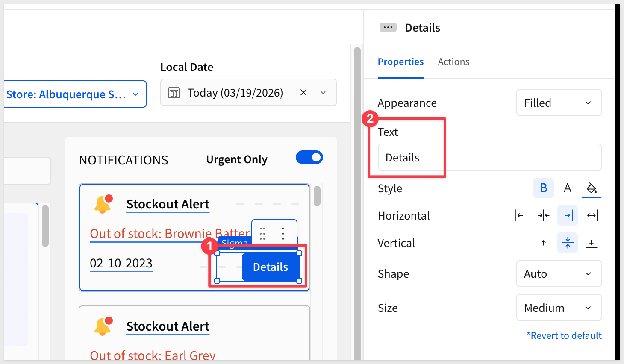624x364 pixels.
Task: Click the Revert to default link
Action: tap(564, 335)
